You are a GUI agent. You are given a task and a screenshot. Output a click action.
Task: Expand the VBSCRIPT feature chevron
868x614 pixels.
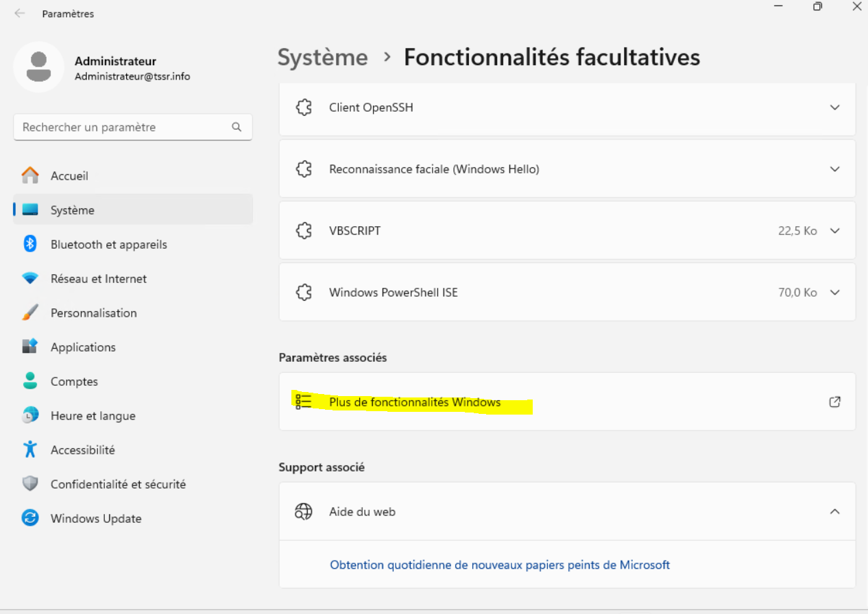pyautogui.click(x=834, y=231)
